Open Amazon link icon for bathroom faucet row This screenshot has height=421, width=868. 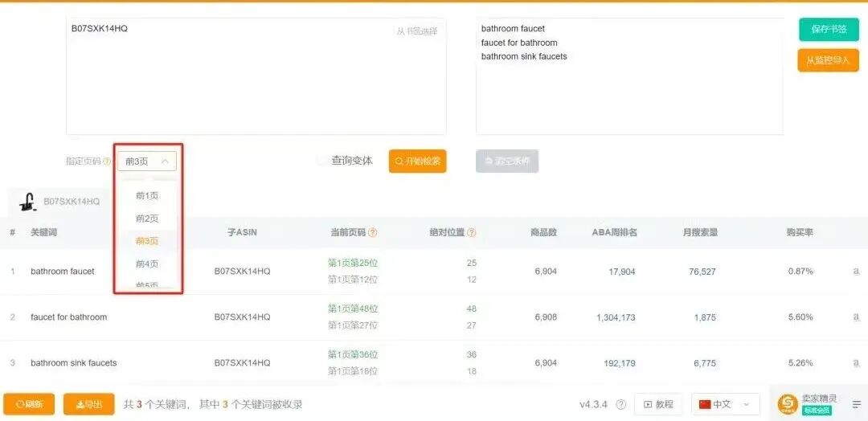point(857,271)
